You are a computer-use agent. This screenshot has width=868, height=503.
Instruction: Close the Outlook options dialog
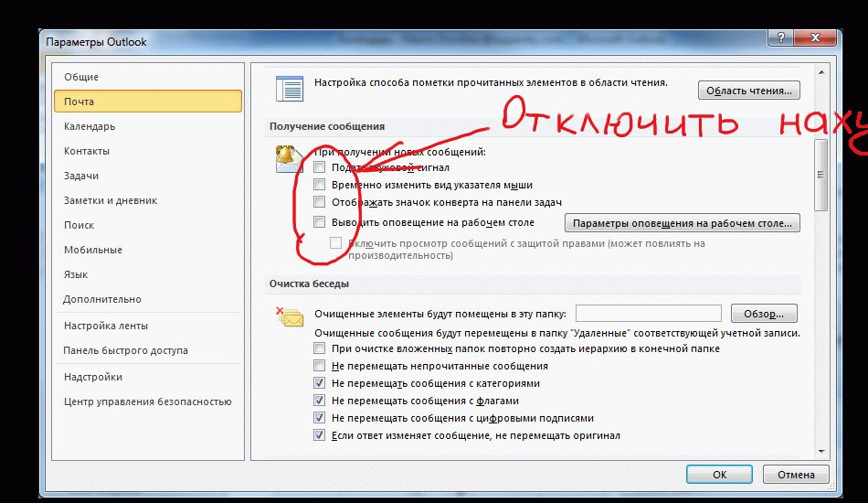click(815, 37)
